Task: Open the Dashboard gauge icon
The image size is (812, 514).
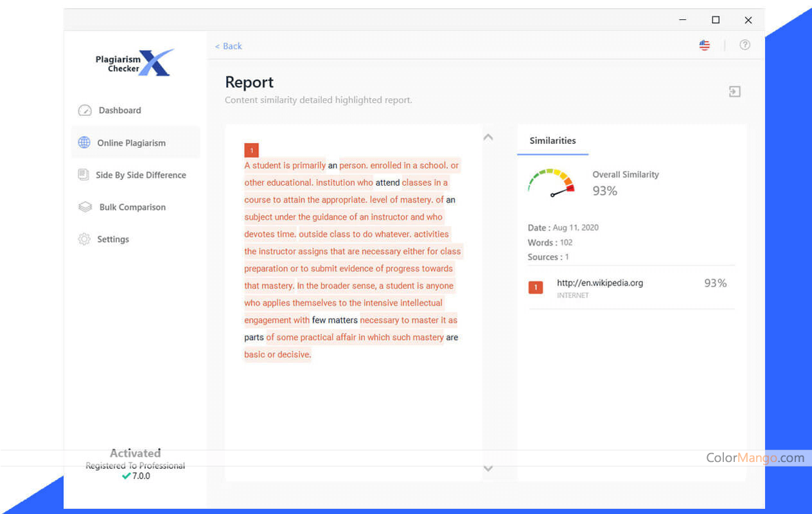Action: coord(85,111)
